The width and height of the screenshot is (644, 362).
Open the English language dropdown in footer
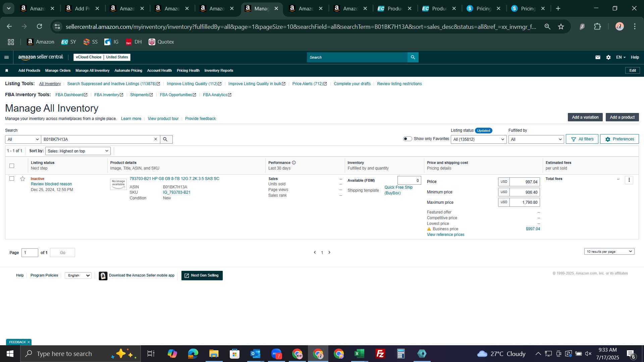(78, 276)
